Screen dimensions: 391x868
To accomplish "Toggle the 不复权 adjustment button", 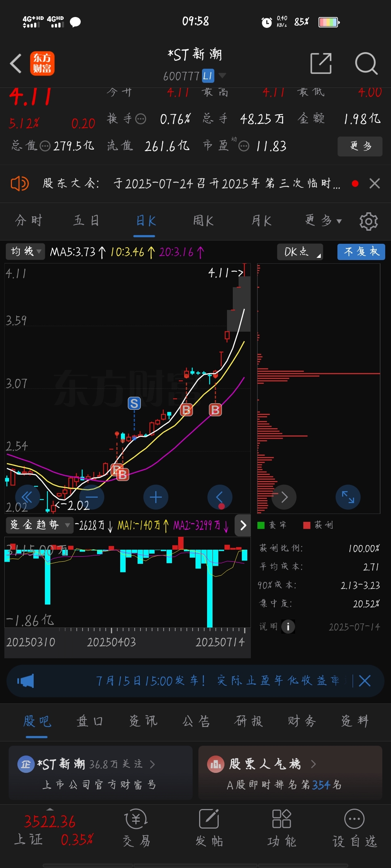I will click(361, 252).
